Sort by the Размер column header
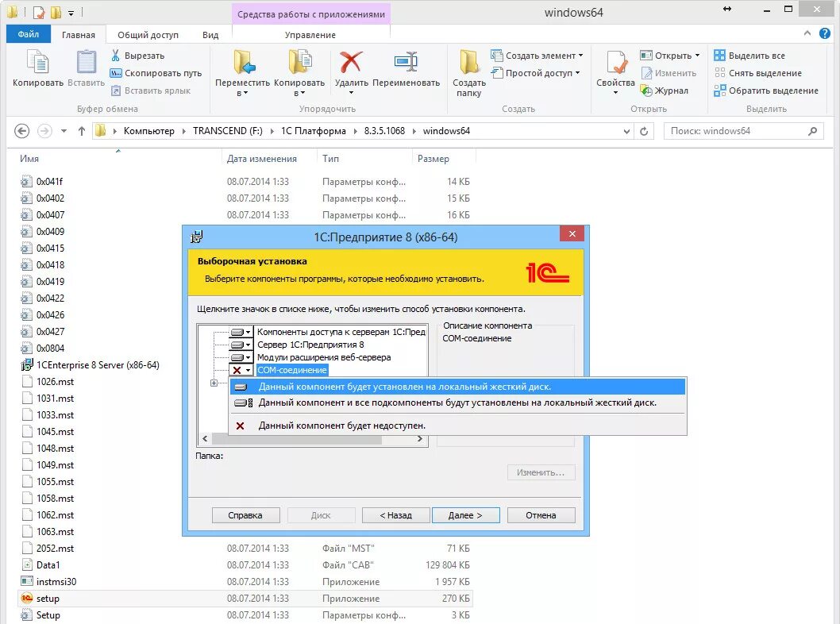The image size is (840, 624). 433,159
